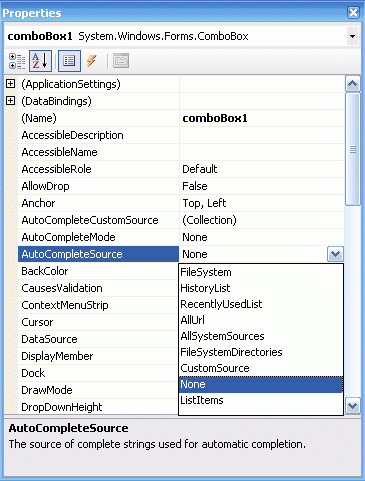Click the Property Pages icon

pyautogui.click(x=121, y=61)
